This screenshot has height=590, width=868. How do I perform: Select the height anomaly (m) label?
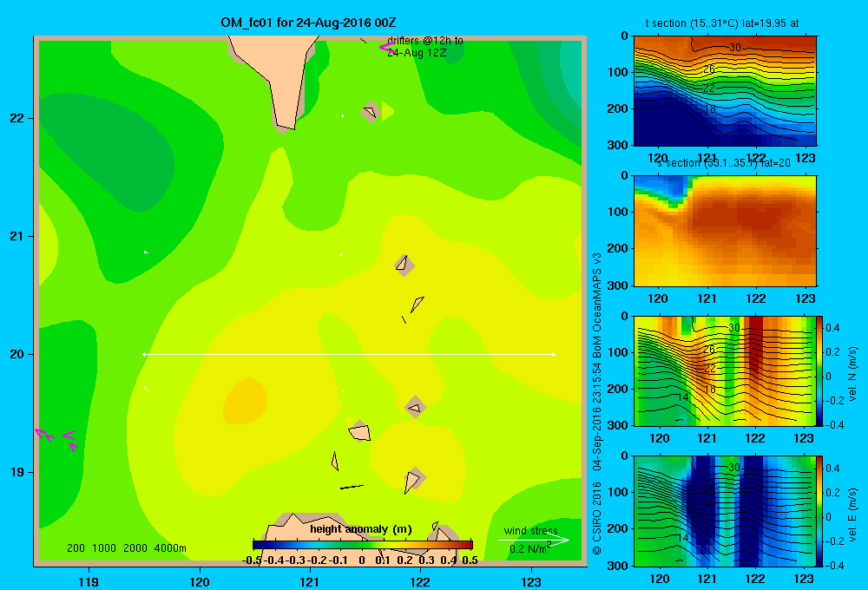pyautogui.click(x=361, y=529)
